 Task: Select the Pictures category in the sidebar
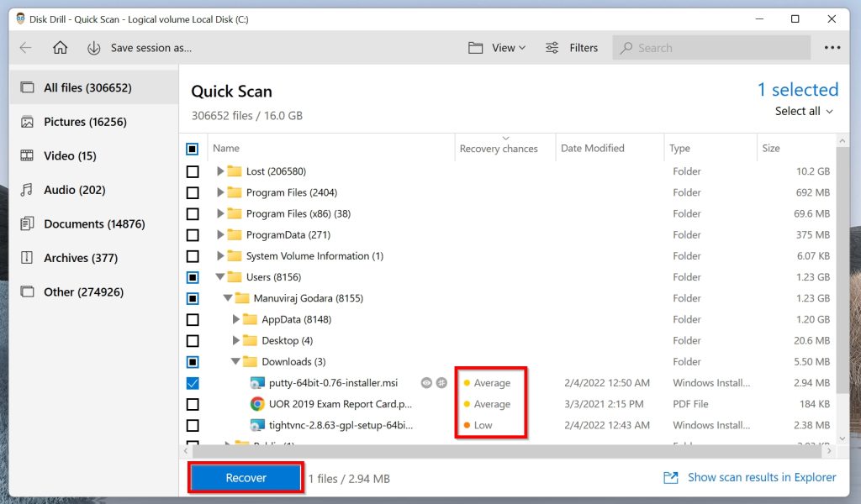coord(82,122)
